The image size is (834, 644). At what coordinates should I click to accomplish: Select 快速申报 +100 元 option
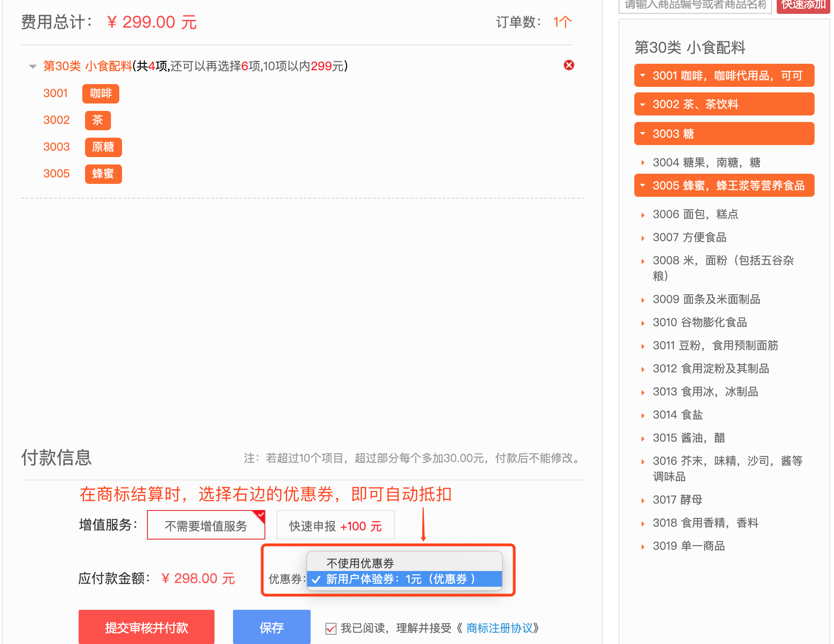(335, 525)
